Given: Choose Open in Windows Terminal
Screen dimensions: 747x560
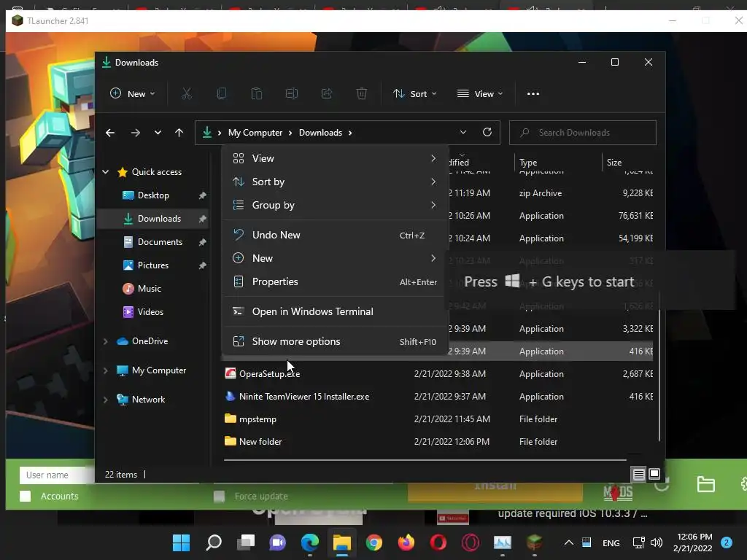Looking at the screenshot, I should (x=334, y=311).
